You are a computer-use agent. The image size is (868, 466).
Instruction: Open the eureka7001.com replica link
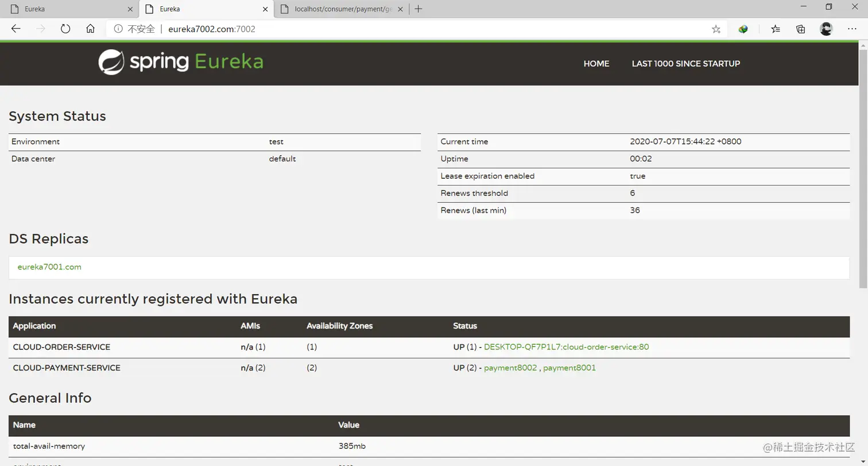pyautogui.click(x=49, y=267)
